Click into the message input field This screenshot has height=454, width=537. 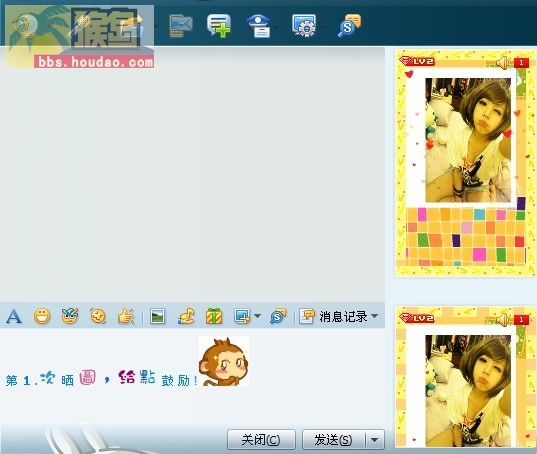point(192,377)
